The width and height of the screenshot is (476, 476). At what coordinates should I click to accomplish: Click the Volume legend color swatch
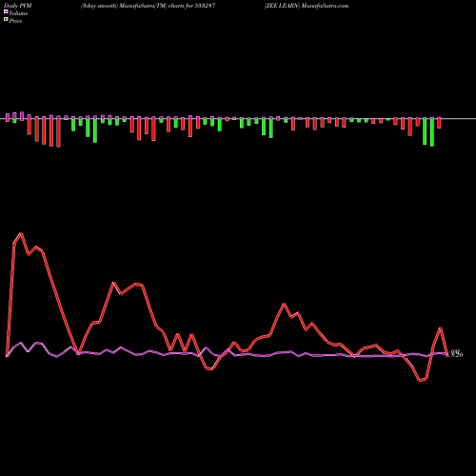6,11
